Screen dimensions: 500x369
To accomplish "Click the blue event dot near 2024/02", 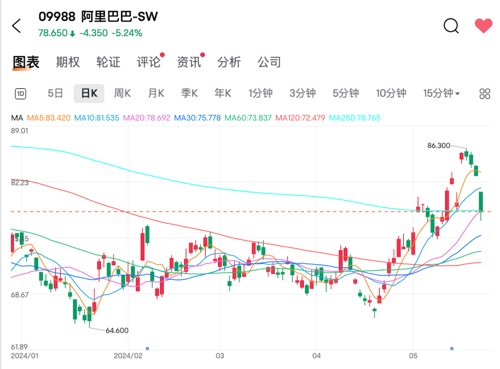I will [x=147, y=348].
